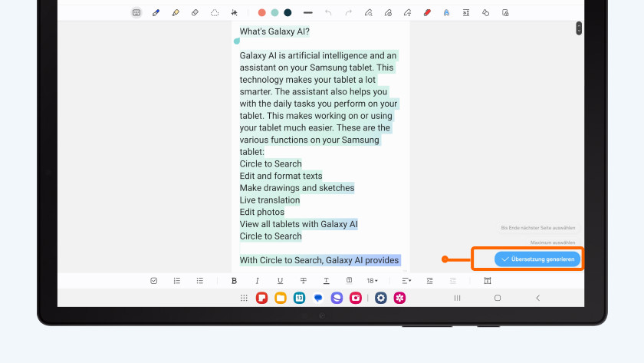The height and width of the screenshot is (363, 644).
Task: Open the pen stroke thickness selector
Action: [x=308, y=13]
